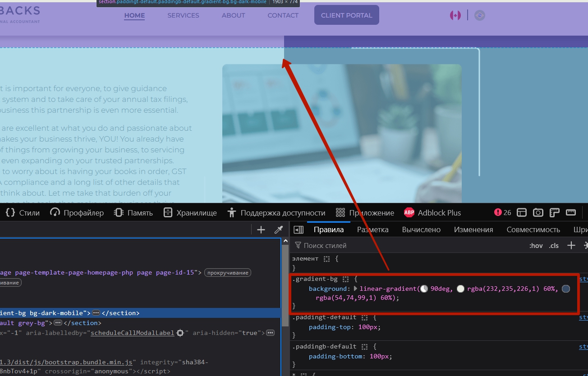Viewport: 588px width, 376px height.
Task: Expand the linear-gradient background value triangle
Action: (355, 289)
